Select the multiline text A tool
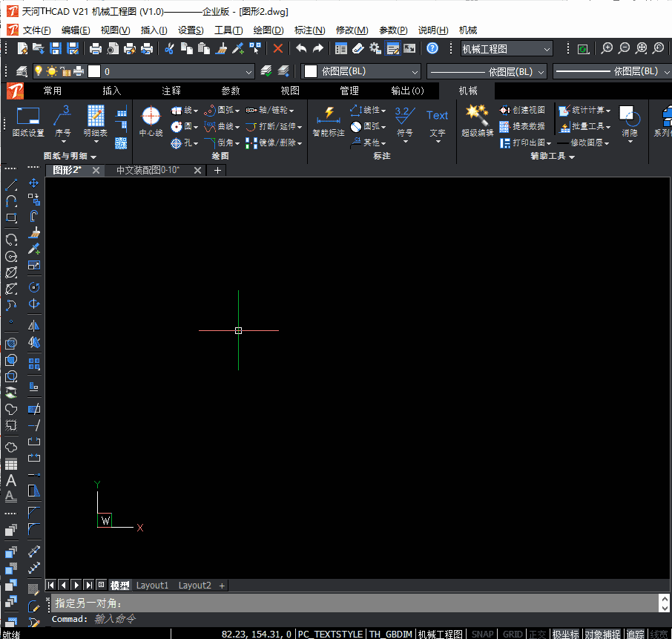This screenshot has height=639, width=672. [x=11, y=480]
